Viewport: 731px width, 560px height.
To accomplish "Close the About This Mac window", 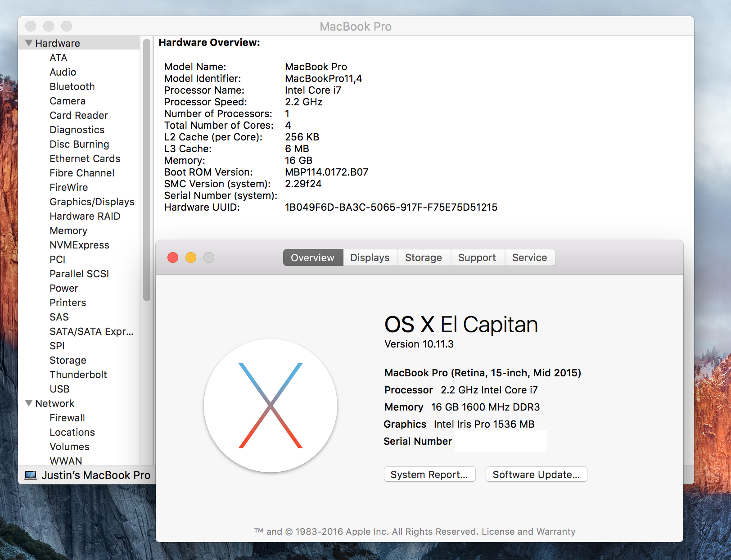I will point(173,257).
